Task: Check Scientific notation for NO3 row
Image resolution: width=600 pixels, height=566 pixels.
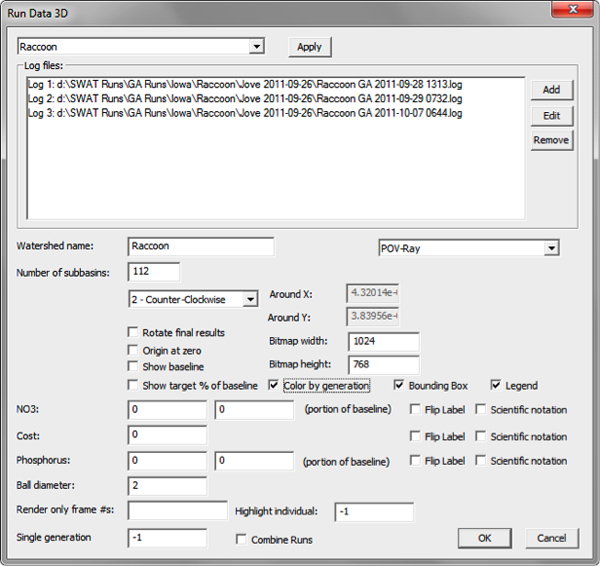Action: click(481, 410)
